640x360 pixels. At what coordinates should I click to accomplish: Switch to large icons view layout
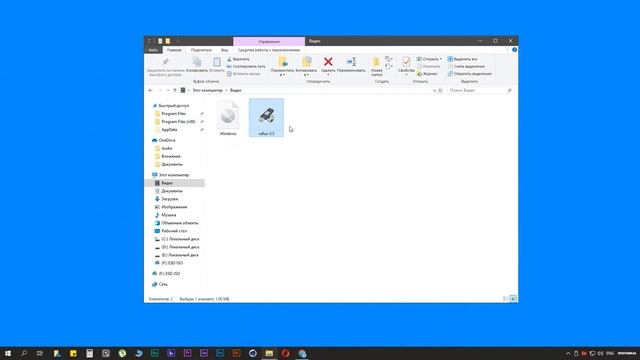(x=513, y=299)
